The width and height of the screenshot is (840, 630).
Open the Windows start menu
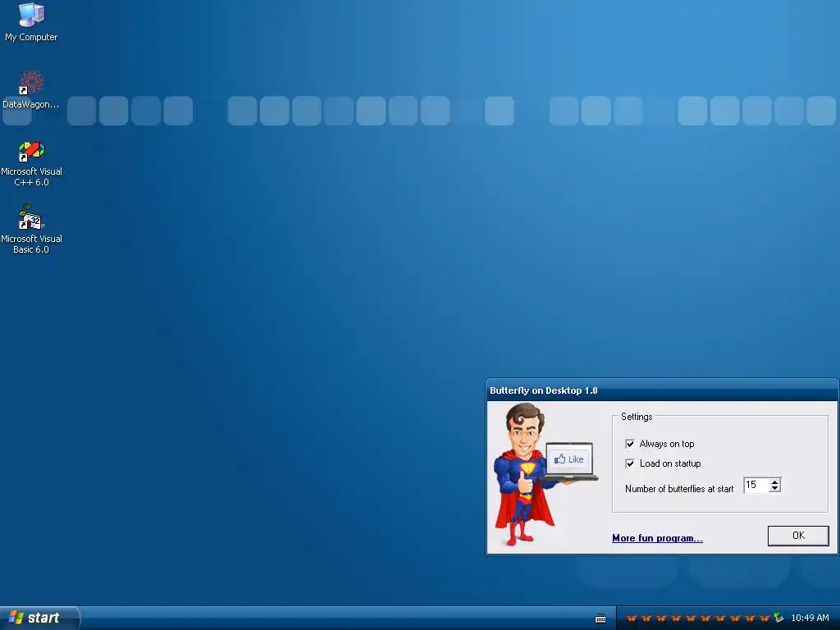tap(39, 618)
